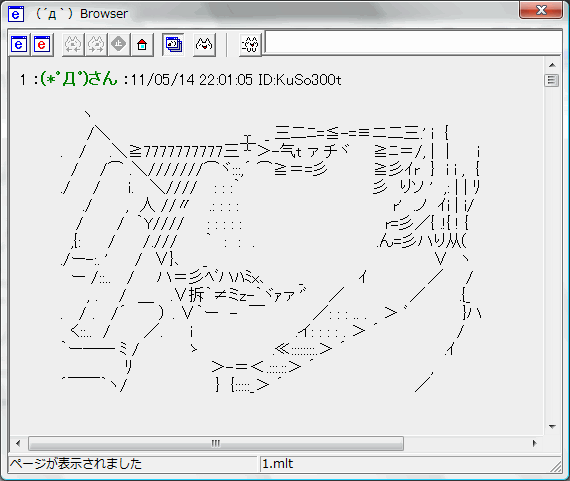Click the vertical scrollbar down arrow
Screen dimensions: 570x481
point(552,426)
